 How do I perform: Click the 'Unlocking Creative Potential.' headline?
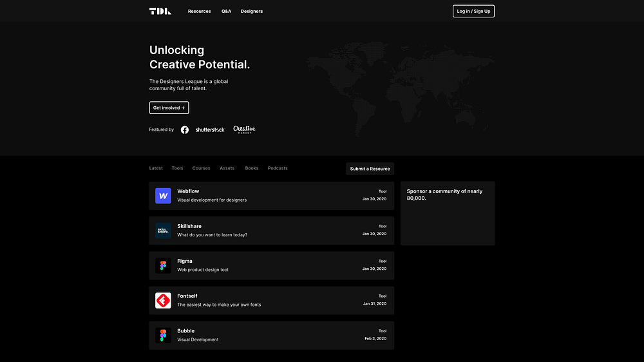(200, 57)
